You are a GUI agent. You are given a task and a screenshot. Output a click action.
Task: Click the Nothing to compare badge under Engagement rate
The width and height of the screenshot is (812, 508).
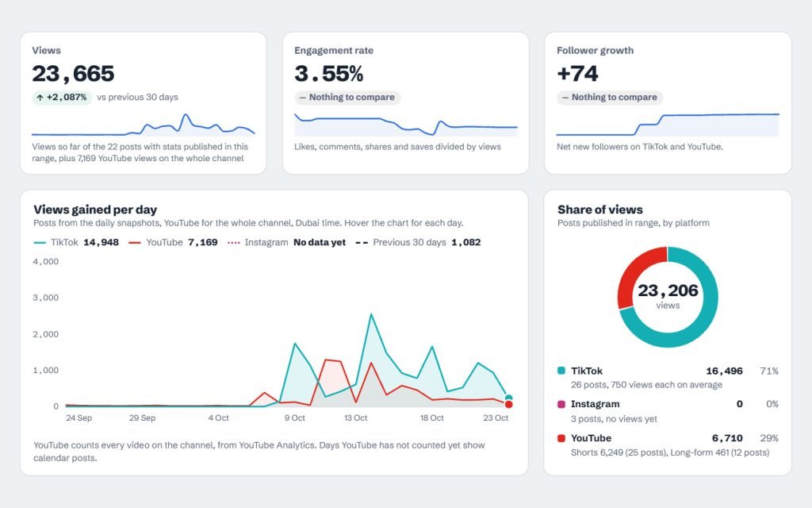coord(347,97)
